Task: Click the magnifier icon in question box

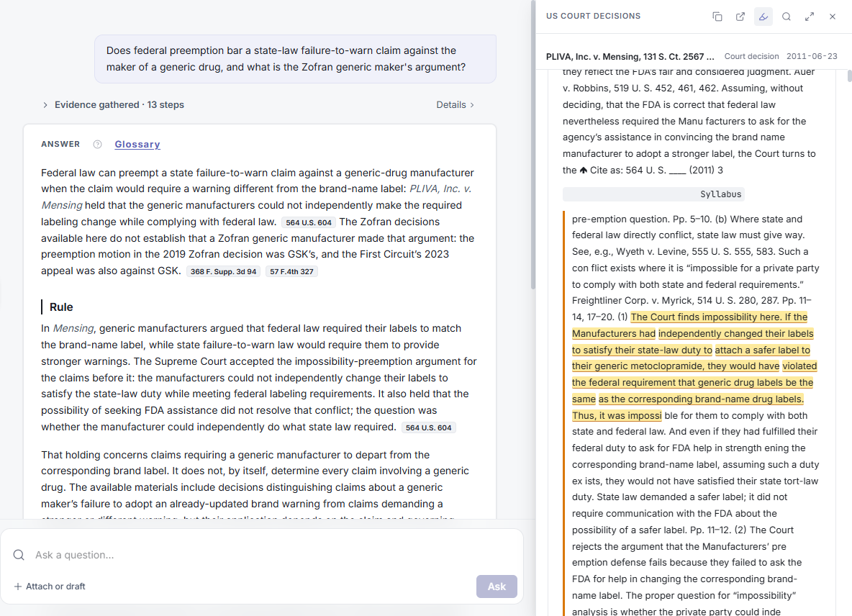Action: [x=19, y=555]
